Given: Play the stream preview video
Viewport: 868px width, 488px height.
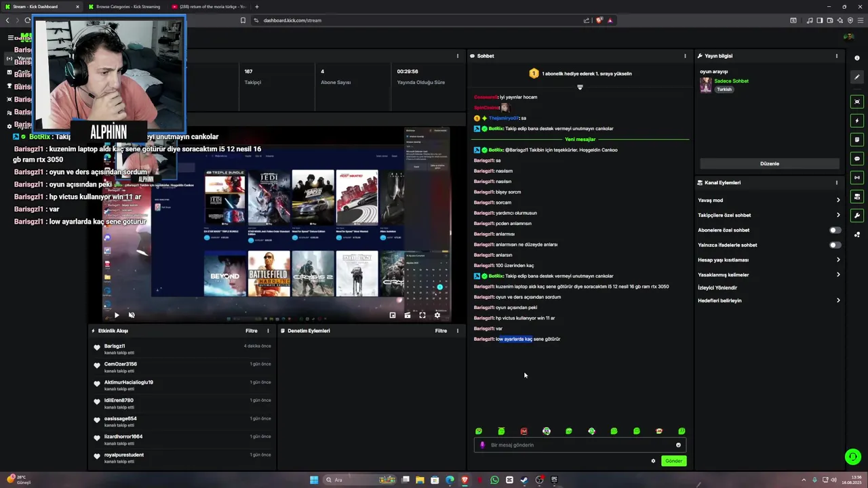Looking at the screenshot, I should click(117, 315).
